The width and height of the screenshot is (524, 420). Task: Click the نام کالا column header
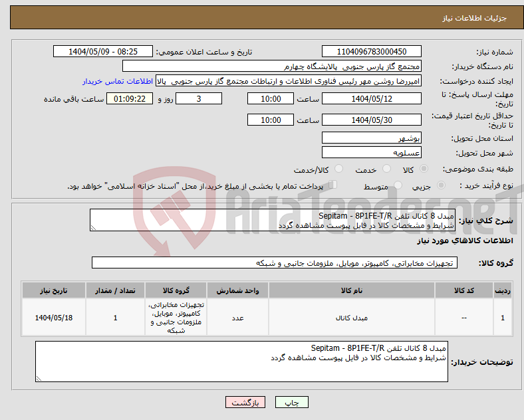pyautogui.click(x=352, y=290)
